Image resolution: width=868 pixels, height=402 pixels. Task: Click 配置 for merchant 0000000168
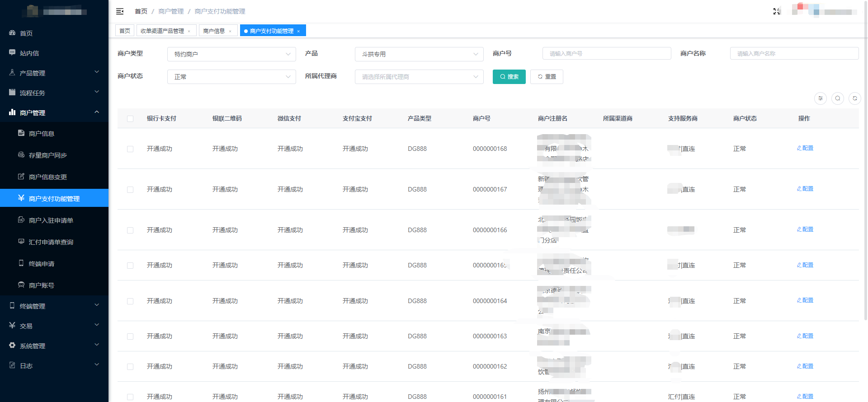pos(805,148)
